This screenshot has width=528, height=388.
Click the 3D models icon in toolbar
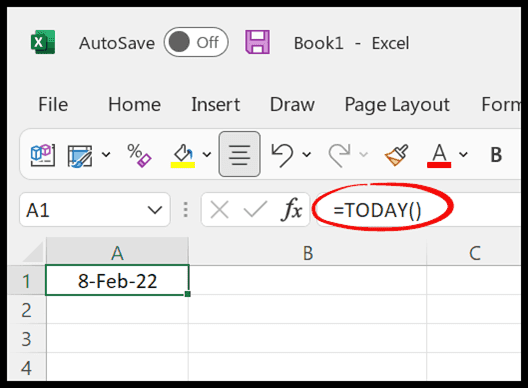[43, 155]
